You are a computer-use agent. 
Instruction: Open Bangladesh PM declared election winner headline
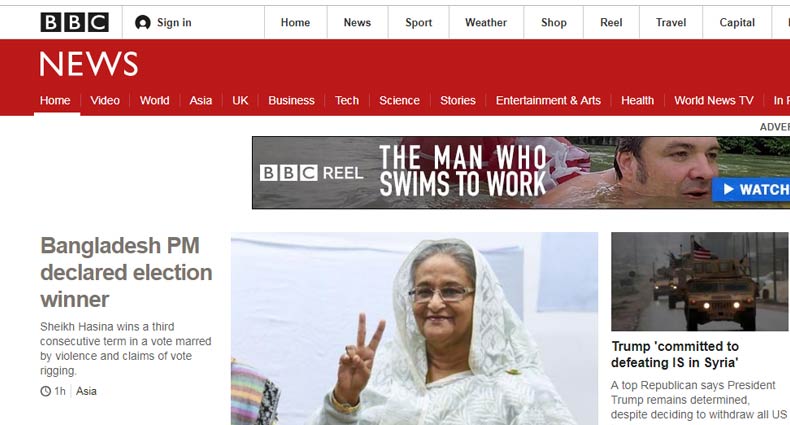coord(126,272)
